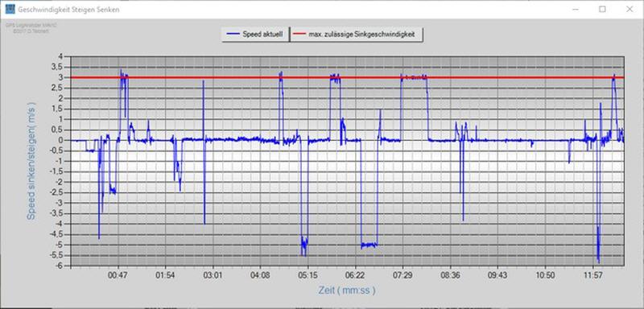The height and width of the screenshot is (309, 644).
Task: Click the y-axis label '-2,5'
Action: (x=56, y=192)
